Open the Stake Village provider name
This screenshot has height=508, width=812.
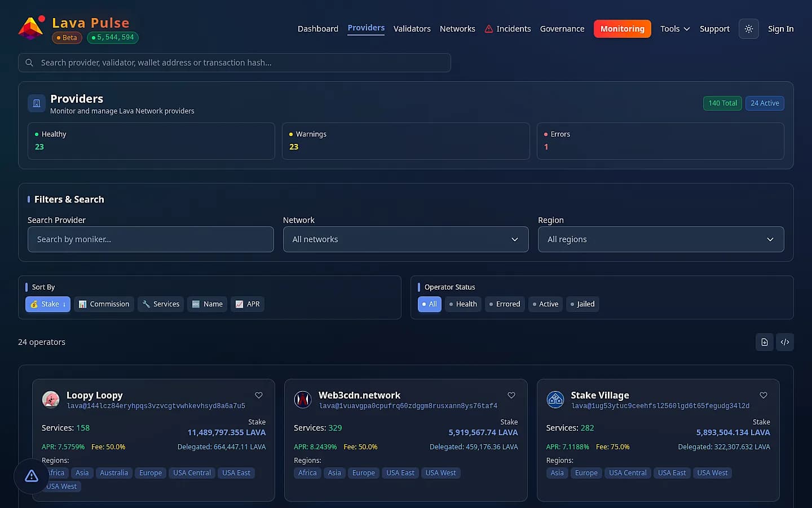point(600,395)
